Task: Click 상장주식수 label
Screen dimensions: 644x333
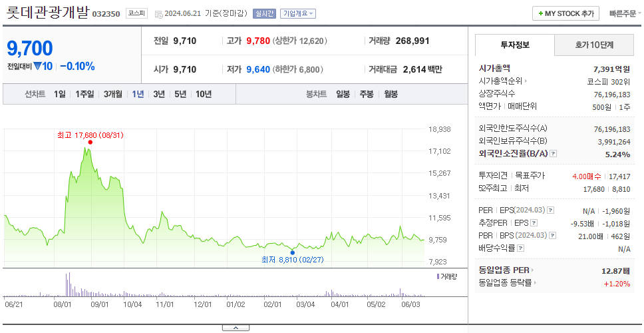Action: point(497,94)
